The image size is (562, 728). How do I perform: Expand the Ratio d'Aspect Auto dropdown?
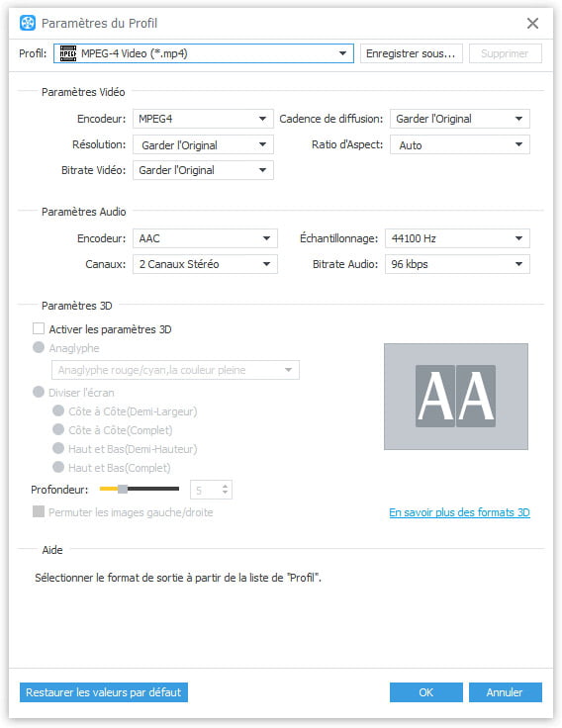[x=459, y=144]
